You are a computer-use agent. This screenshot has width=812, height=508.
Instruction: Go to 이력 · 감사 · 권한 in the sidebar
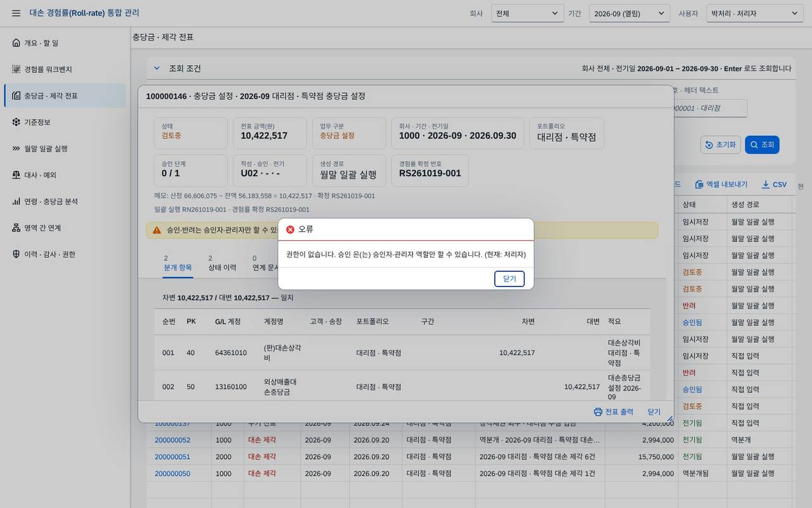[x=65, y=254]
